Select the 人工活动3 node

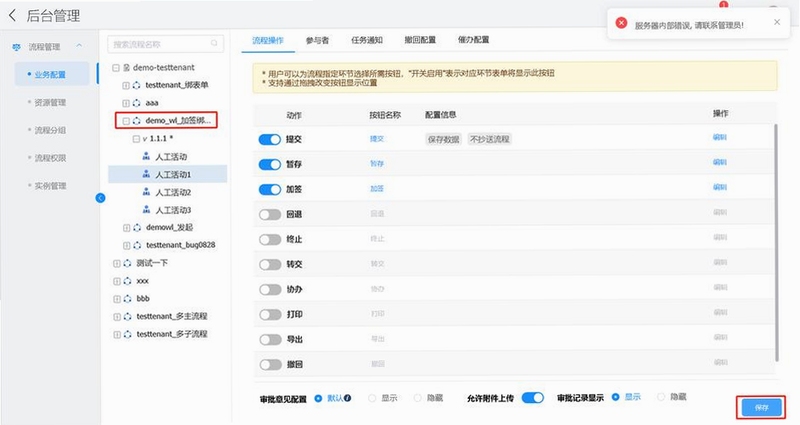tap(173, 210)
